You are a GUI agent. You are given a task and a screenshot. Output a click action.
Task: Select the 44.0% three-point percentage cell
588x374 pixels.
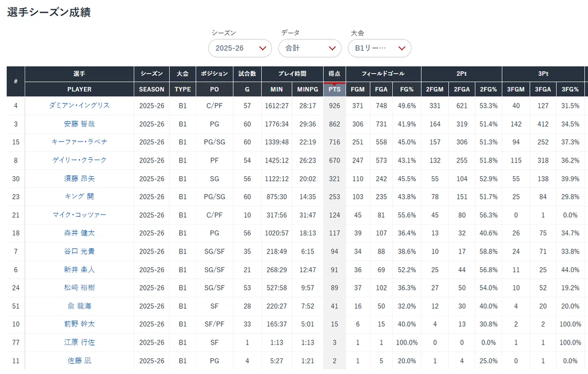point(570,270)
